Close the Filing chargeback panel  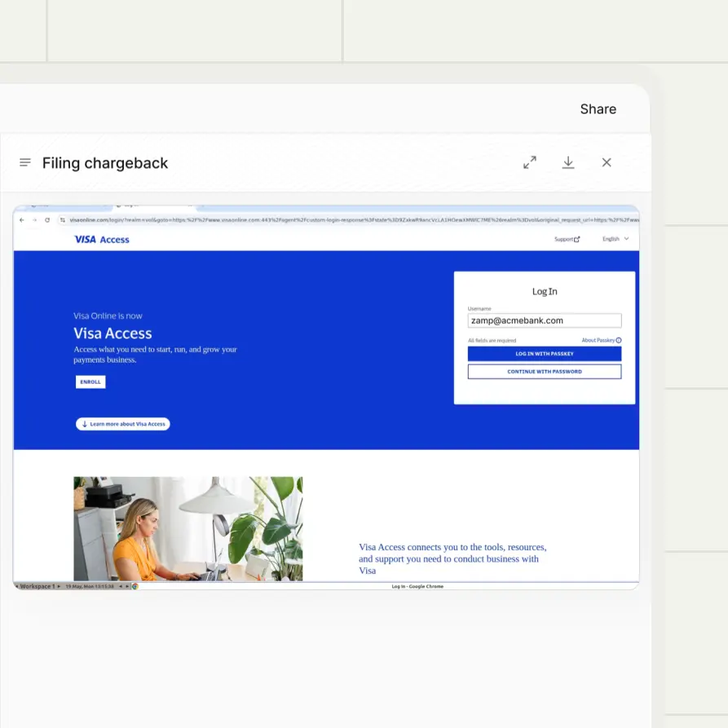click(607, 163)
